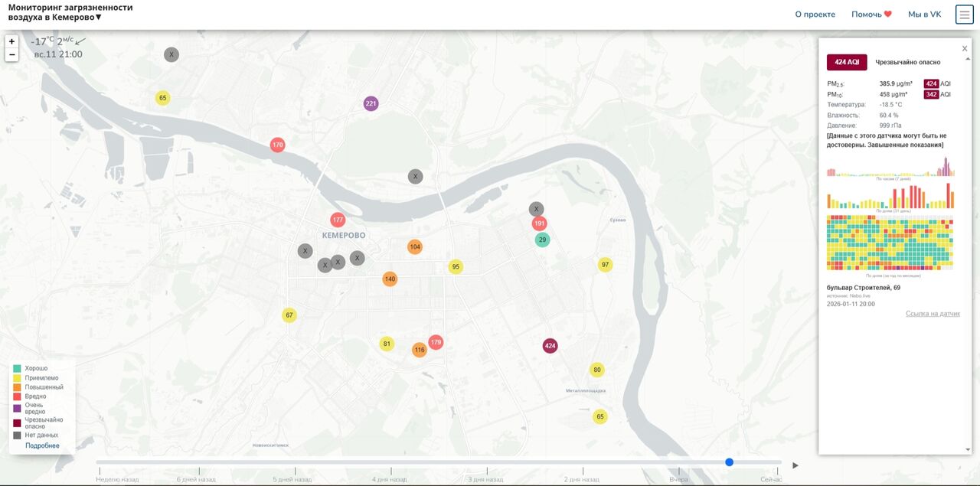Image resolution: width=980 pixels, height=486 pixels.
Task: Click the green 29 AQI sensor marker
Action: pos(542,240)
